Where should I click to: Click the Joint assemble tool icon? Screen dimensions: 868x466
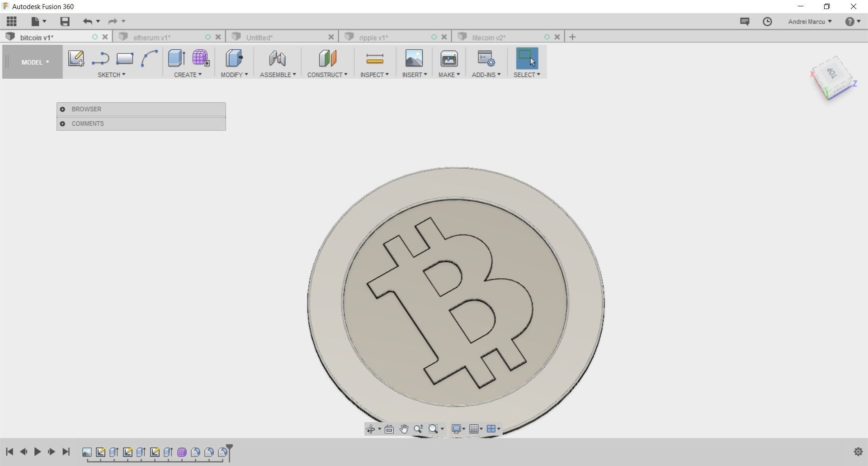[x=278, y=58]
